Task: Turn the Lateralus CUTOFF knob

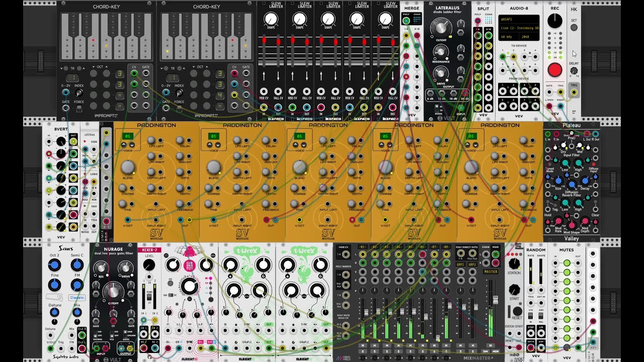Action: pos(441,28)
